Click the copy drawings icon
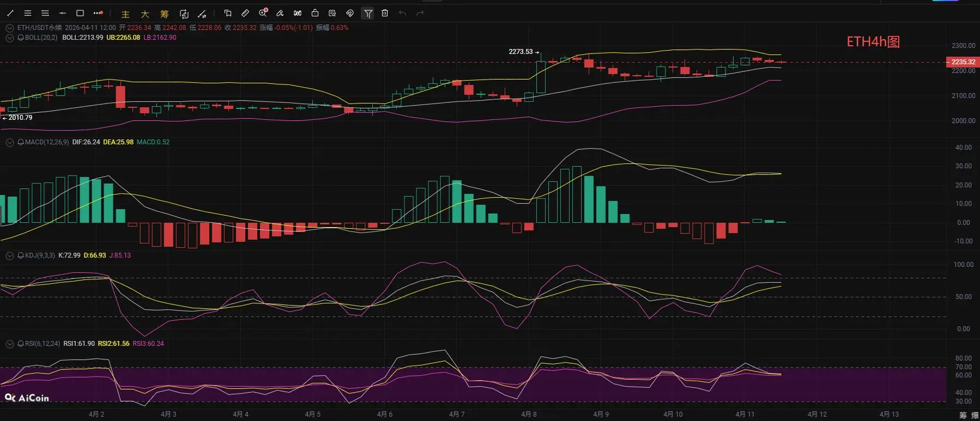This screenshot has height=421, width=980. click(x=228, y=13)
